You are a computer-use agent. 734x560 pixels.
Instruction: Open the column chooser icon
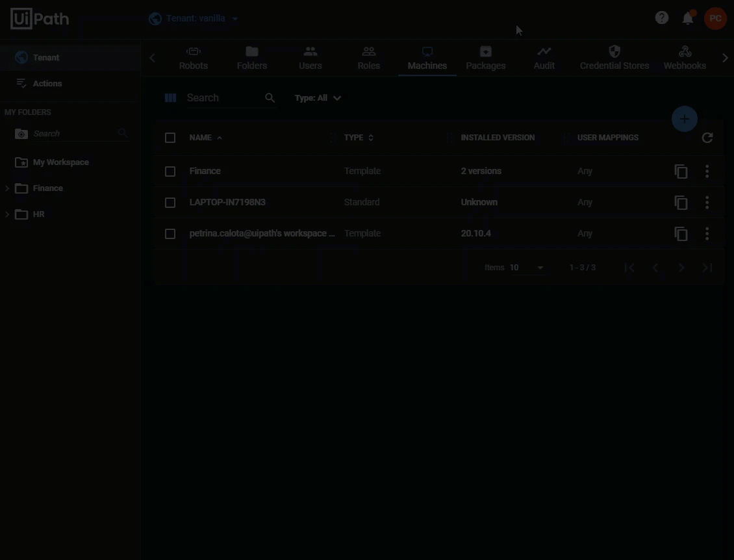click(x=170, y=98)
